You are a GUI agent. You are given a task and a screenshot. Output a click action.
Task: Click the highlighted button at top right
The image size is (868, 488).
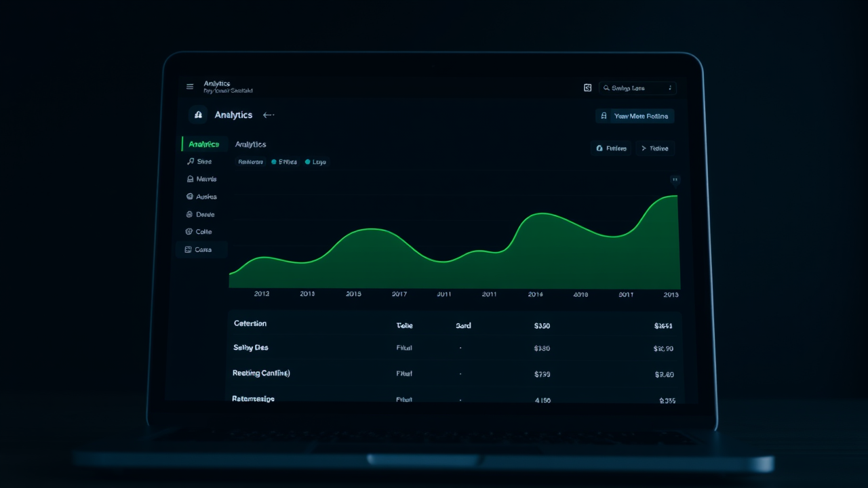tap(635, 116)
